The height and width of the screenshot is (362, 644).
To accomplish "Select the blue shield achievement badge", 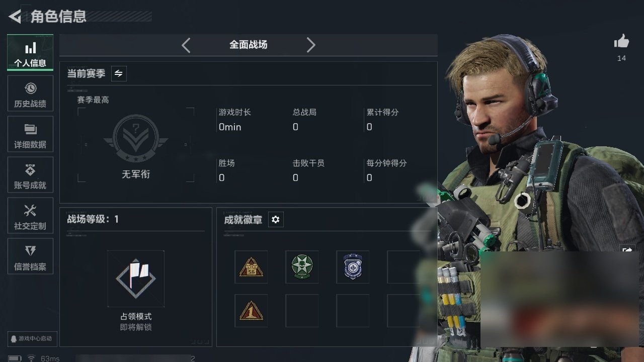I will click(x=353, y=267).
